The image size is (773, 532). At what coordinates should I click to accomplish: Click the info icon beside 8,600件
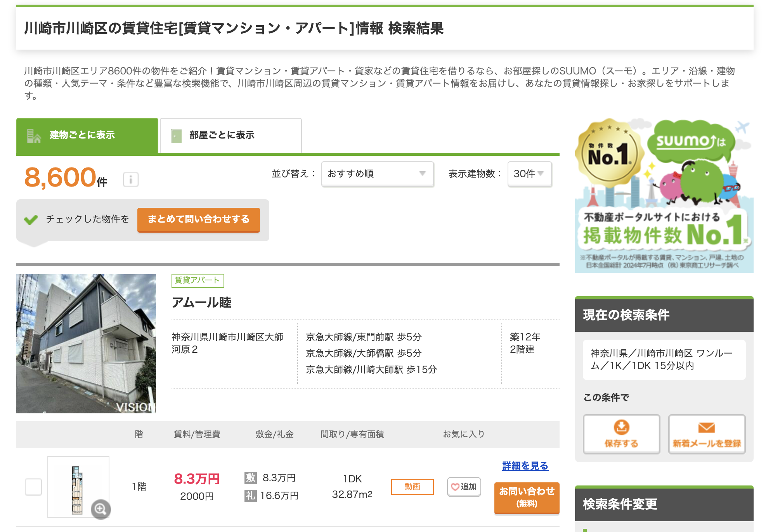(x=130, y=180)
